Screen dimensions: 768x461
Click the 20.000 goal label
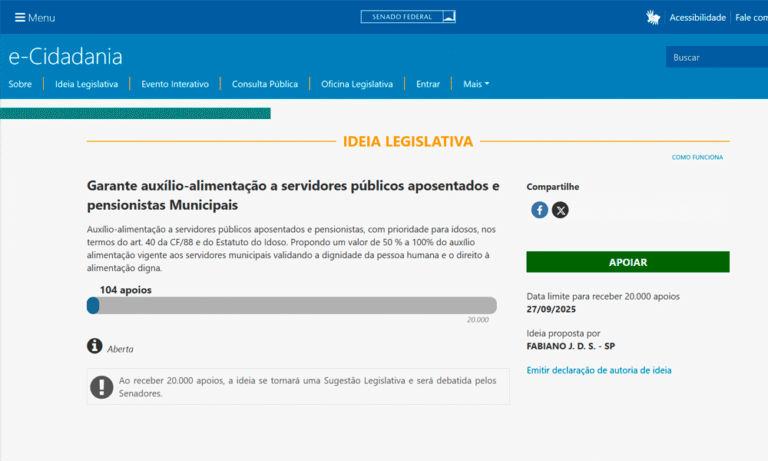[478, 320]
